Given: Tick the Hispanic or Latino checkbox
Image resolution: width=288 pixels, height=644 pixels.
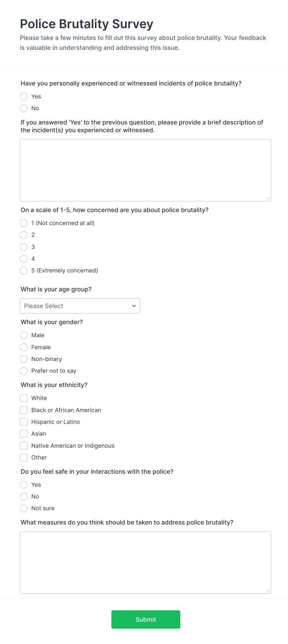Looking at the screenshot, I should pos(24,422).
